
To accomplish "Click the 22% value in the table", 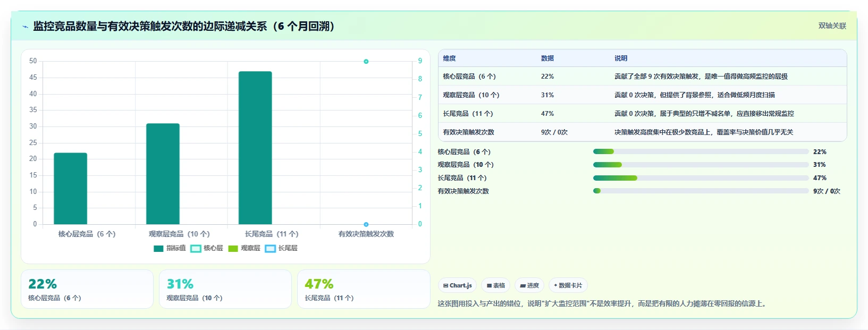I will [x=547, y=77].
